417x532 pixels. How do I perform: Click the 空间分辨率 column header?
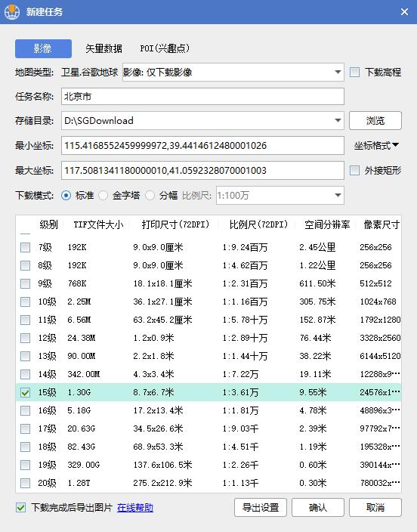[x=327, y=224]
